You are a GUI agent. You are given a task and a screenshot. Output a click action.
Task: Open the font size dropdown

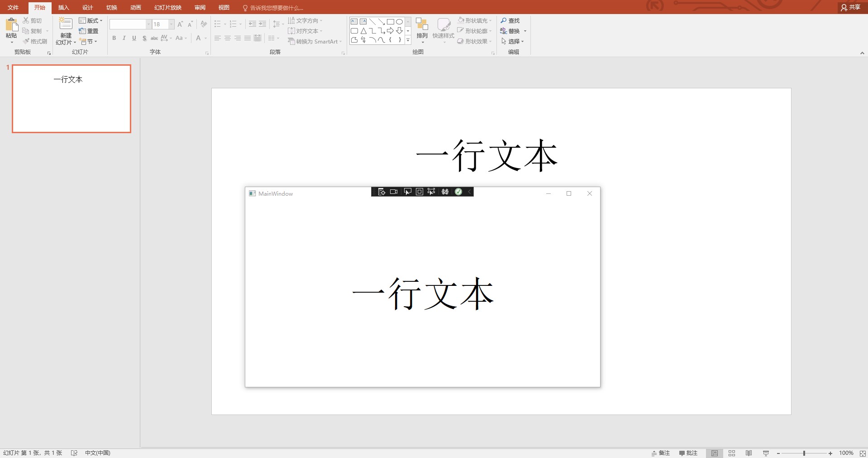click(x=171, y=24)
